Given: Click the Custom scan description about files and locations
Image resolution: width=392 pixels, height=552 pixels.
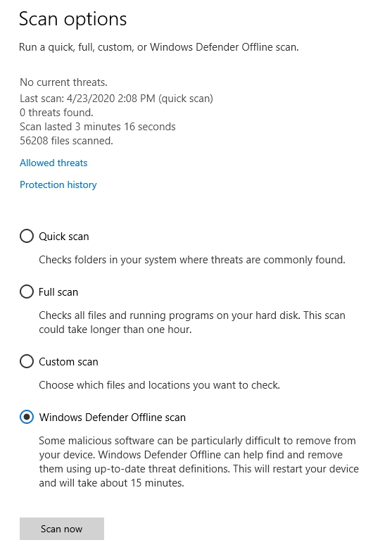Looking at the screenshot, I should [159, 385].
